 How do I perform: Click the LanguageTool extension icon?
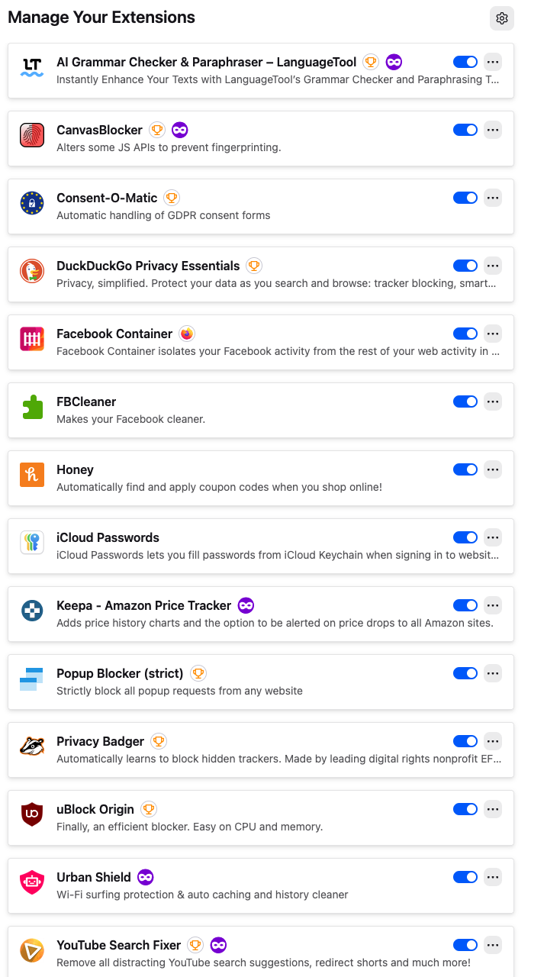pyautogui.click(x=32, y=68)
